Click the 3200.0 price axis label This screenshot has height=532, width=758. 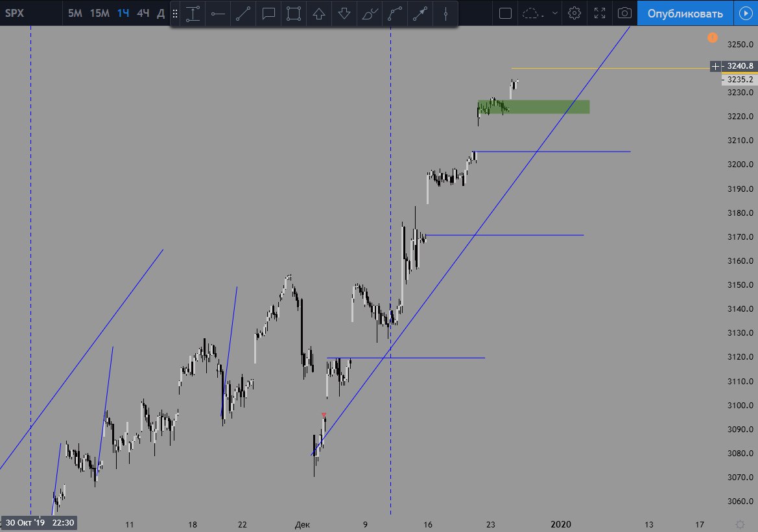tap(740, 165)
